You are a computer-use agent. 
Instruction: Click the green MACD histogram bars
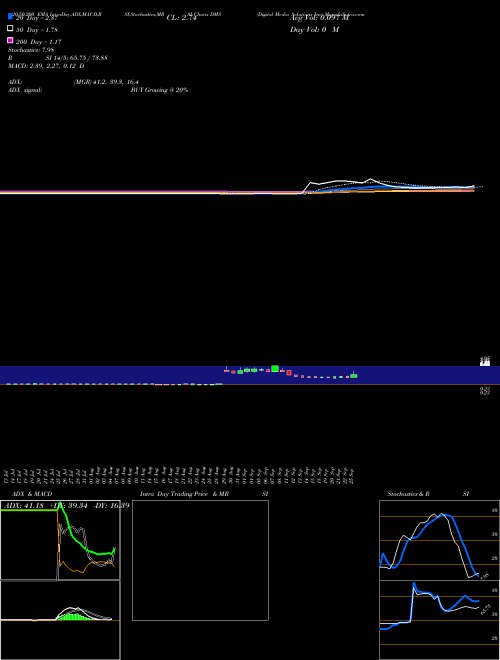click(x=74, y=617)
